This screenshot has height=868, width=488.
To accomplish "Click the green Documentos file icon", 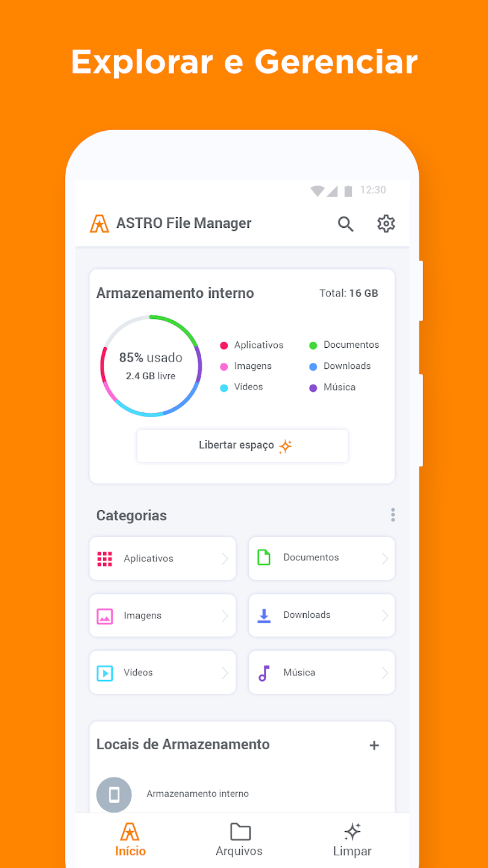I will click(264, 558).
